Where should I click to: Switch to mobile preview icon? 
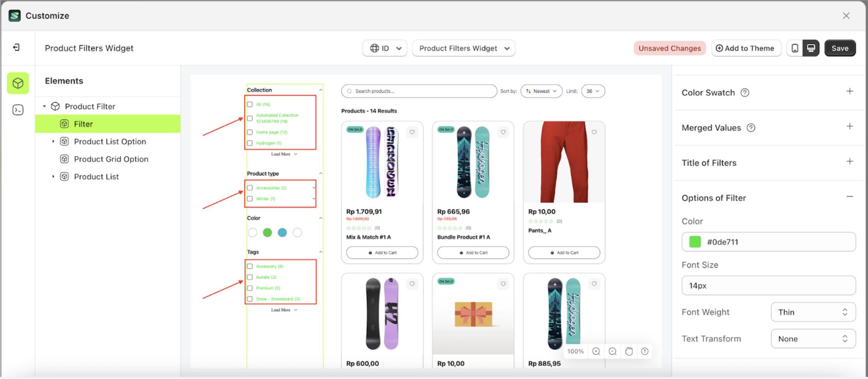795,48
